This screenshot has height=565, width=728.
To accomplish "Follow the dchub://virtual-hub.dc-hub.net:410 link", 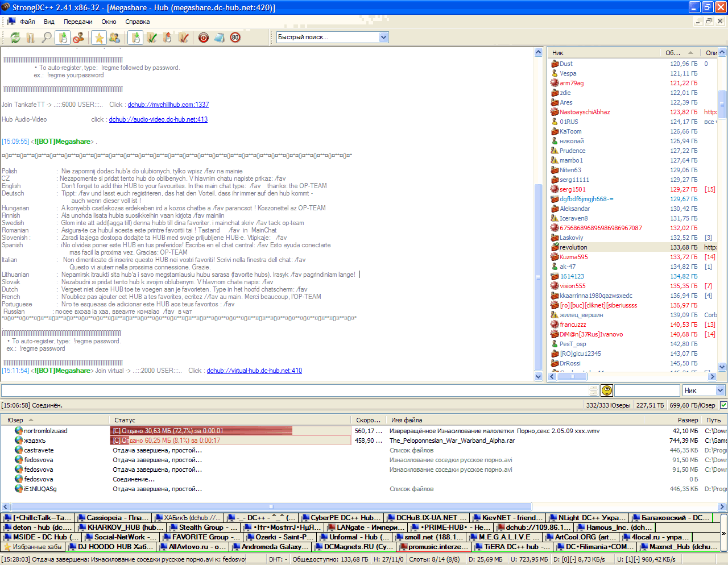I will 254,371.
